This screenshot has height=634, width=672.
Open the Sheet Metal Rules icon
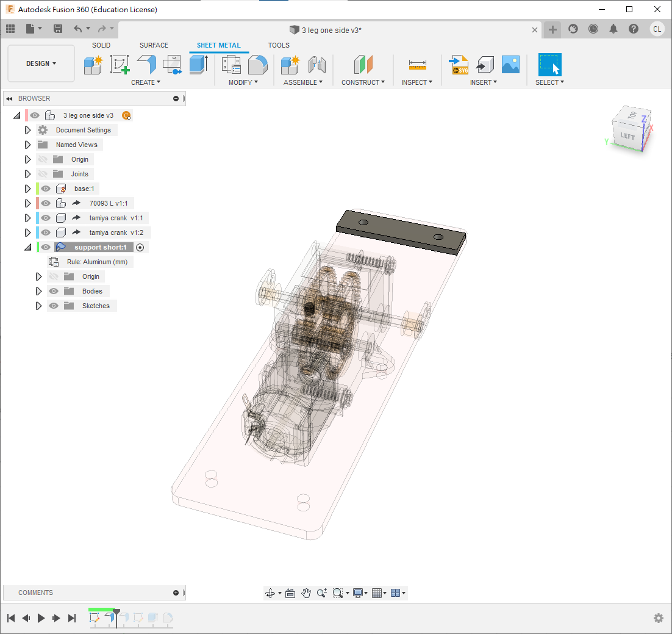[231, 64]
